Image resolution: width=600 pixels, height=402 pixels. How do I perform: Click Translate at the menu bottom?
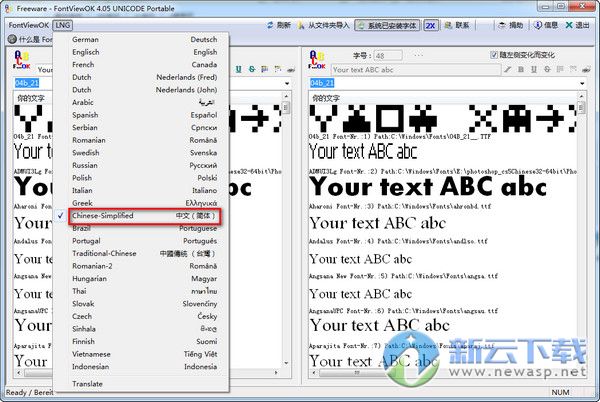click(x=141, y=384)
